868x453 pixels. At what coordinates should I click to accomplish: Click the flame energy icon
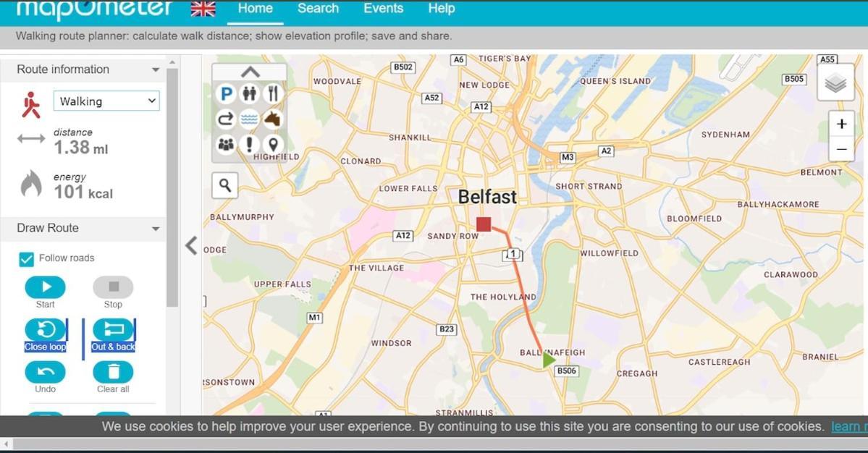point(31,183)
